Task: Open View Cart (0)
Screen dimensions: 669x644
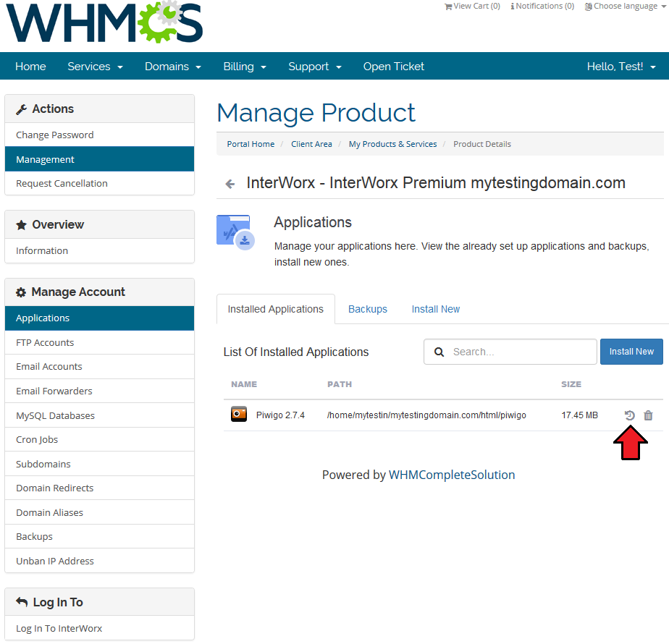Action: click(472, 6)
